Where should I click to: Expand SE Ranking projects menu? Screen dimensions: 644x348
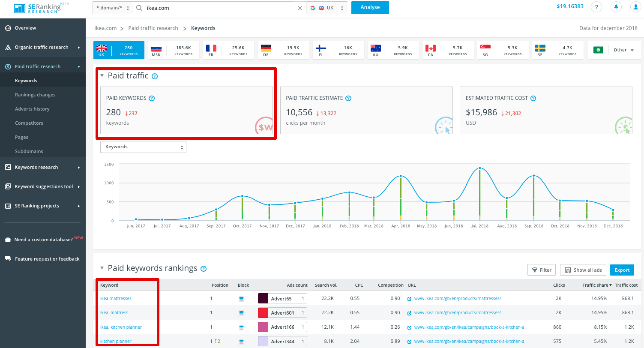click(43, 206)
